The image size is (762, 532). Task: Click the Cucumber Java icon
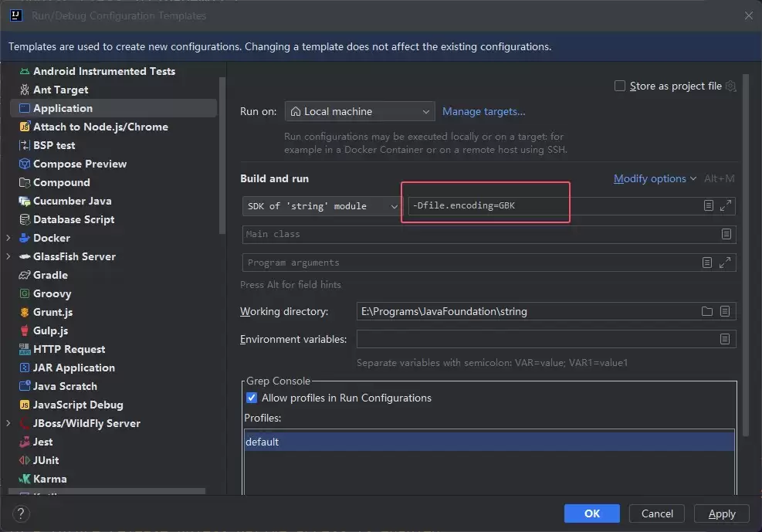[x=24, y=201]
